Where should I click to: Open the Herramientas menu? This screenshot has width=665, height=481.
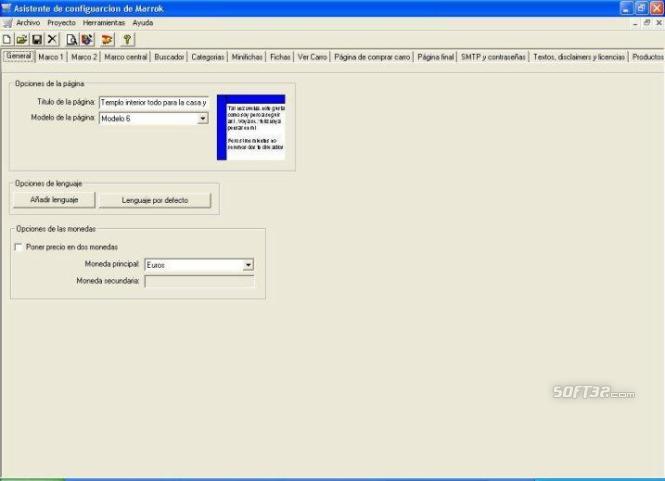[x=104, y=23]
